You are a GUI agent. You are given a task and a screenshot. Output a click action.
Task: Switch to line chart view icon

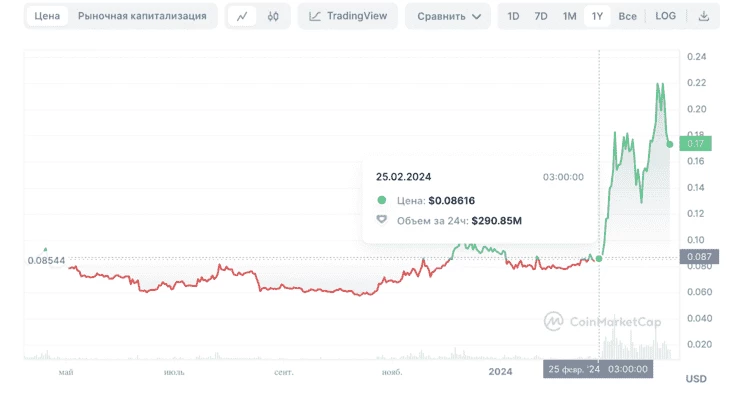242,16
